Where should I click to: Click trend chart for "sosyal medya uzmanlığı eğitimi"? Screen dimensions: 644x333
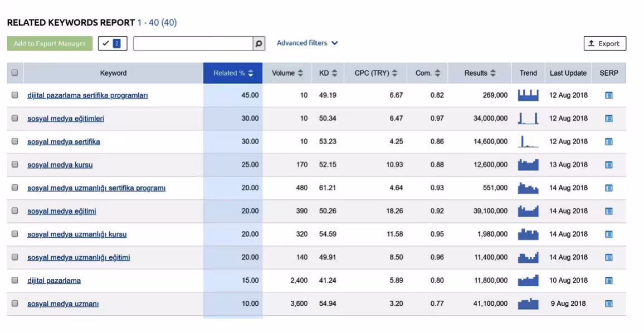click(528, 257)
